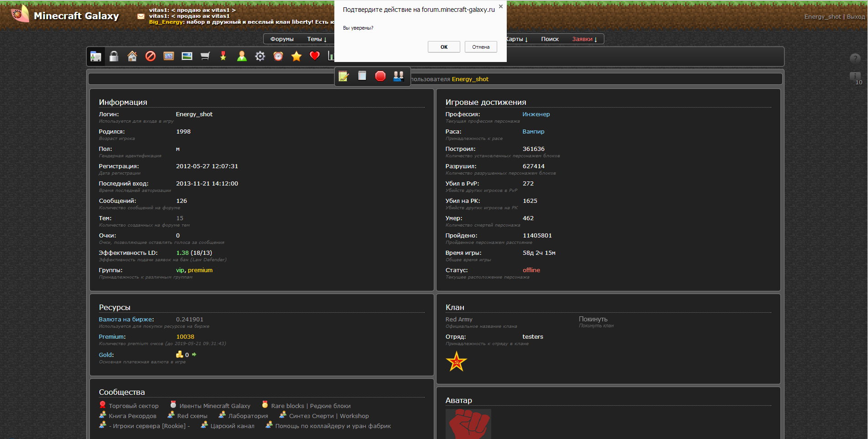The width and height of the screenshot is (868, 439).
Task: Click the red heart icon
Action: point(315,56)
